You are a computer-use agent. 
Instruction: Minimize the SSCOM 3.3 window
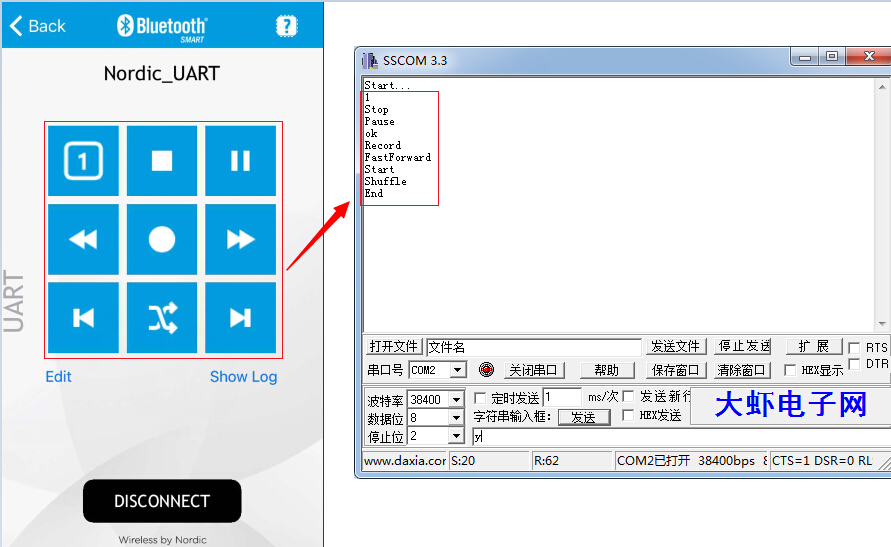(805, 57)
